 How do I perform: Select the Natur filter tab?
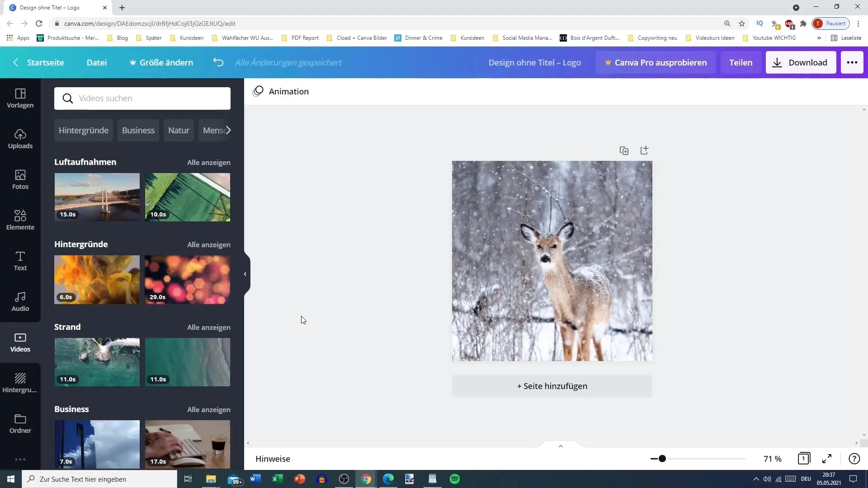point(179,130)
